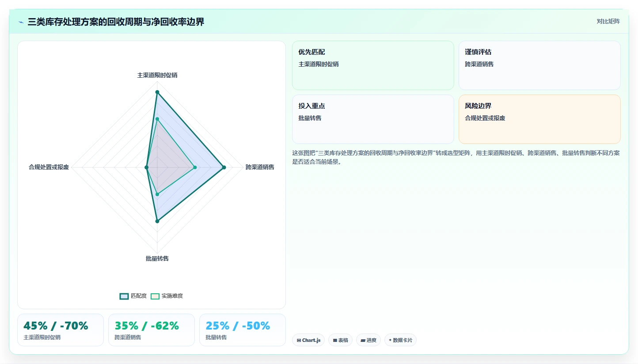The image size is (638, 364).
Task: Open the 风险边界 card
Action: tap(539, 119)
